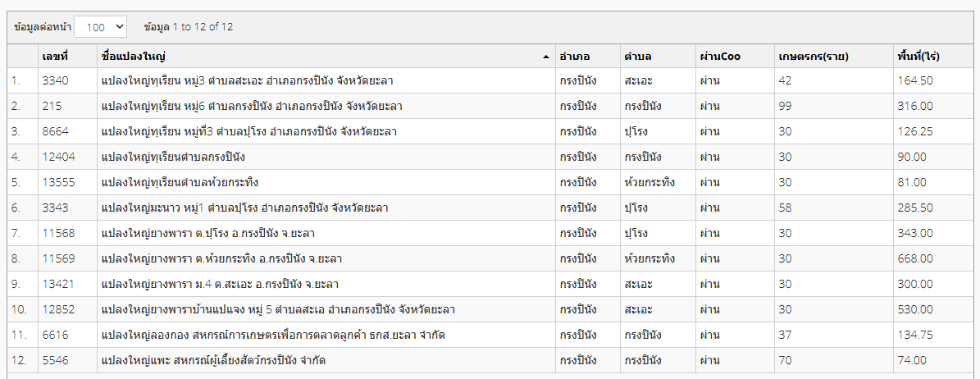
Task: Click farmer count 99 cell
Action: pyautogui.click(x=786, y=106)
